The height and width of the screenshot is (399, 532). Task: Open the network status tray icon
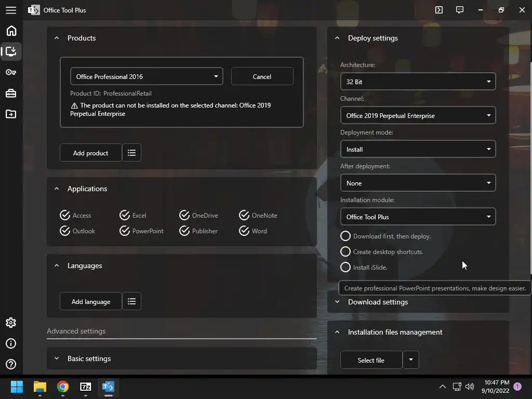click(457, 387)
